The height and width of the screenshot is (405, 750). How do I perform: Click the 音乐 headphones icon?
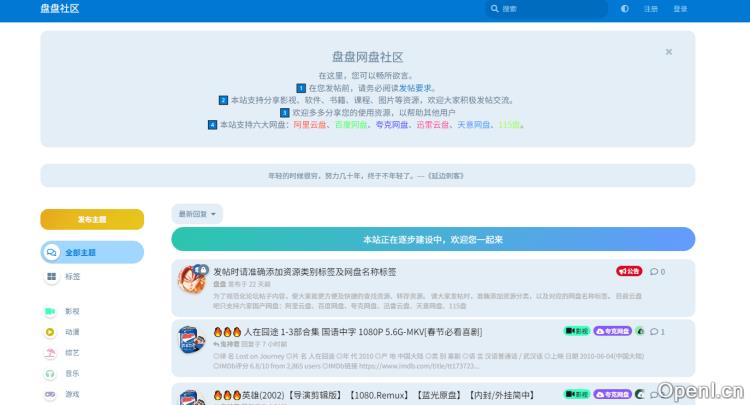click(x=49, y=374)
